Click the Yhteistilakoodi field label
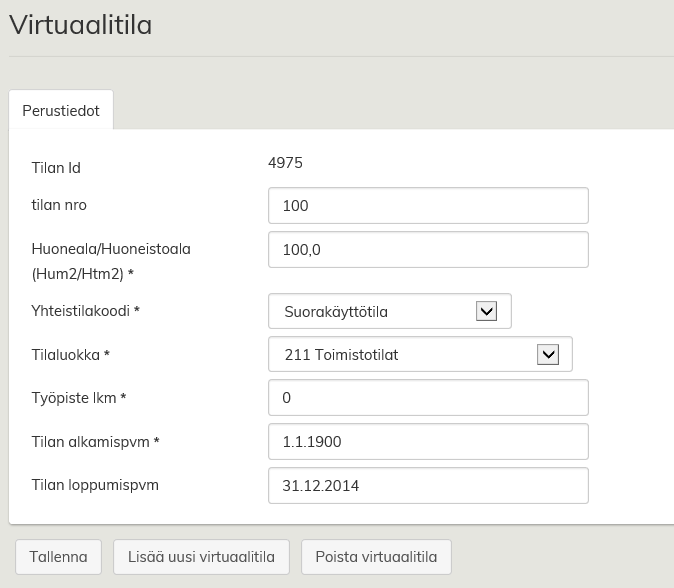This screenshot has height=588, width=674. click(86, 311)
